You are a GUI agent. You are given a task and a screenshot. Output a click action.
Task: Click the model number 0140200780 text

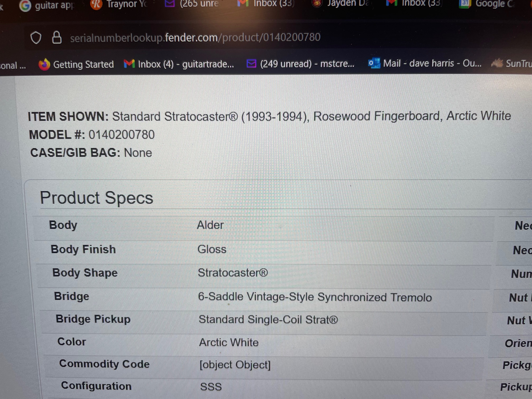coord(121,135)
